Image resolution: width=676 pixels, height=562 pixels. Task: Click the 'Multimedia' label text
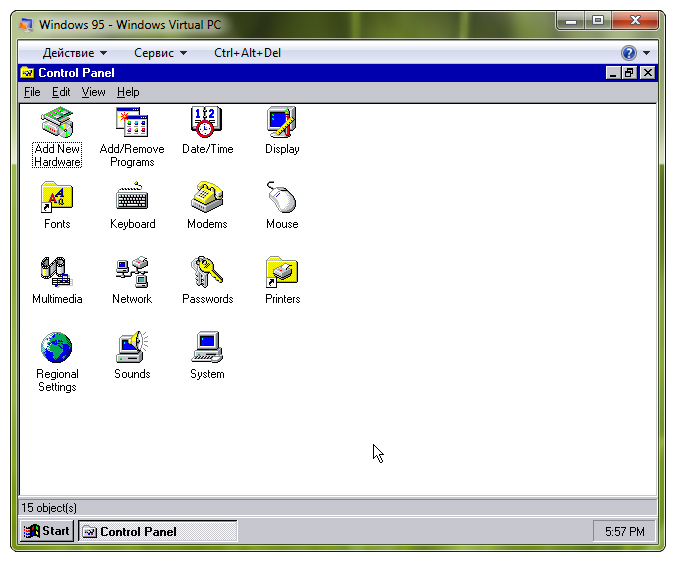tap(57, 299)
